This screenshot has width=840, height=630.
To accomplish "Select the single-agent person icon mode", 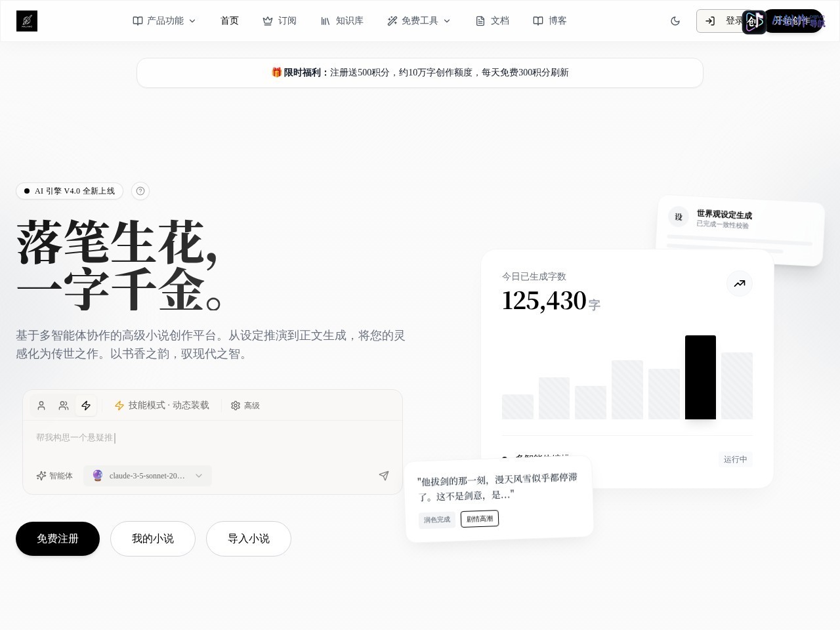I will (41, 406).
